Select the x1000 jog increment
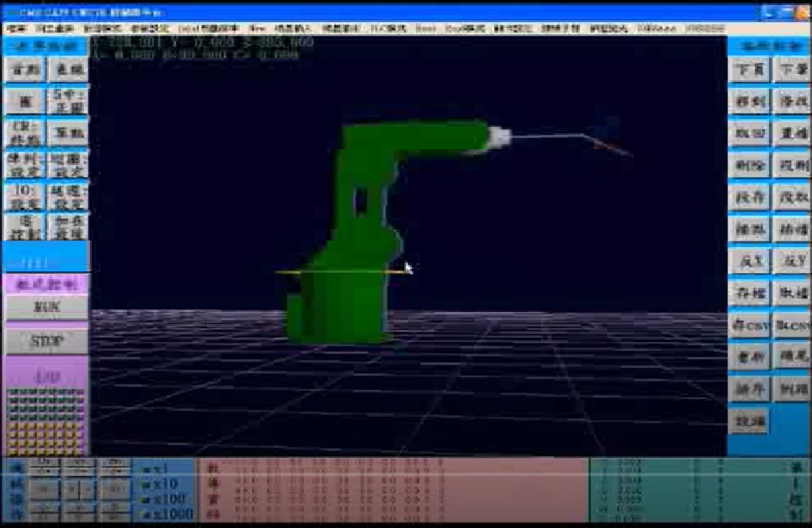Image resolution: width=812 pixels, height=528 pixels. tap(168, 513)
